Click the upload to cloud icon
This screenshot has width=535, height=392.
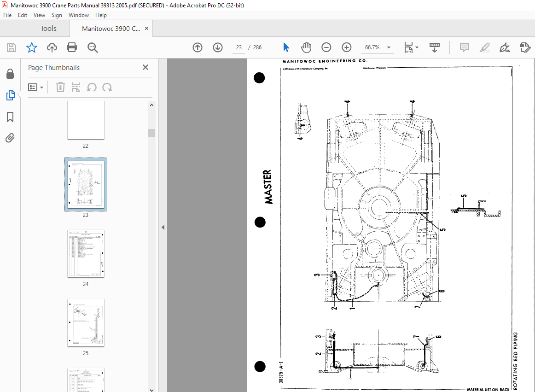pyautogui.click(x=52, y=47)
